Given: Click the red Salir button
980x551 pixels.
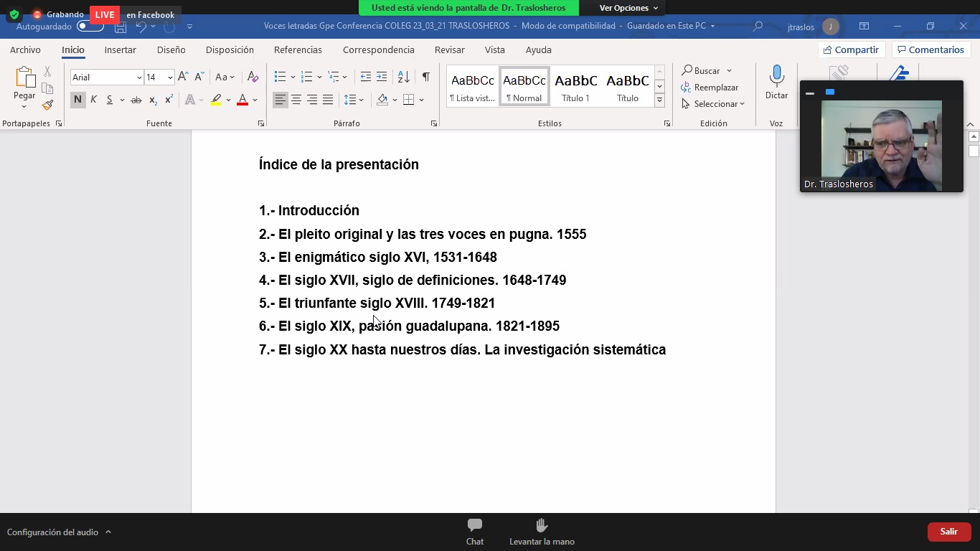Looking at the screenshot, I should coord(949,532).
